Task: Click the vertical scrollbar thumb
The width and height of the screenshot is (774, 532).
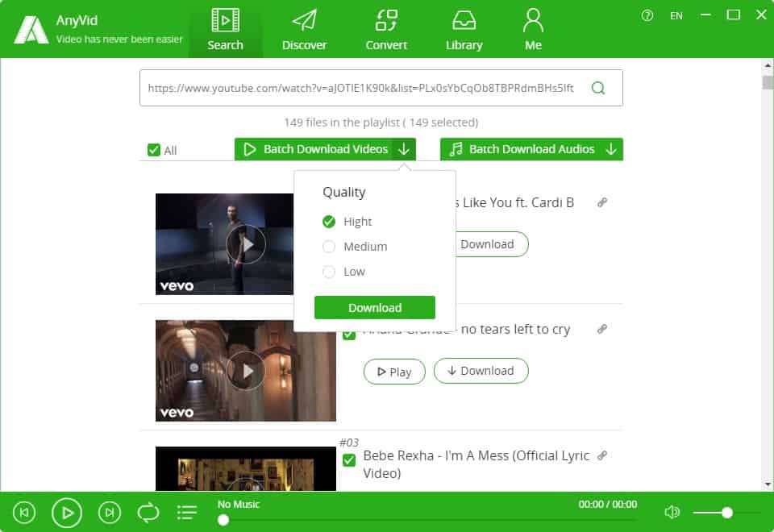Action: click(x=768, y=82)
